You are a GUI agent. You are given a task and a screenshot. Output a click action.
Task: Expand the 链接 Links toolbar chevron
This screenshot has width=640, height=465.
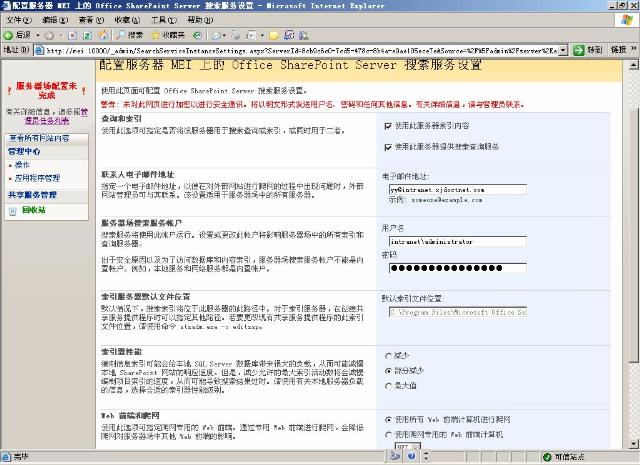coord(634,49)
